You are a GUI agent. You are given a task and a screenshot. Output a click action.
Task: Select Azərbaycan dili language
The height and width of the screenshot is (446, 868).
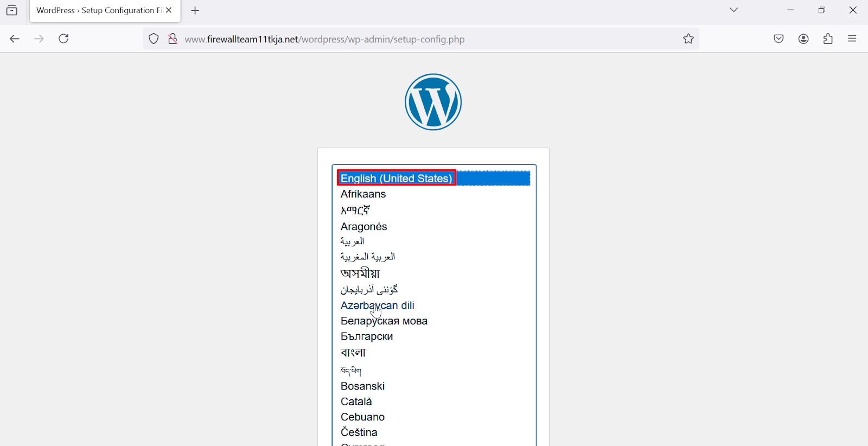tap(433, 305)
